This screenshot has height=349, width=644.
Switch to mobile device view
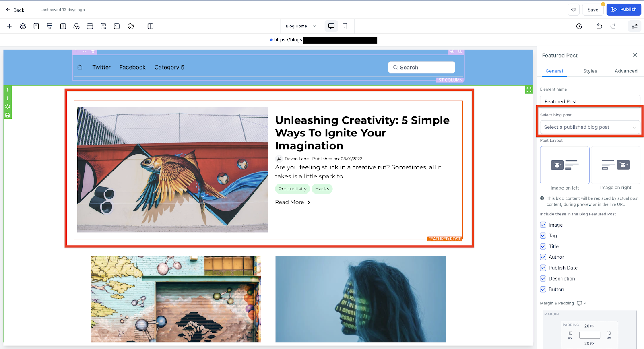[x=345, y=26]
